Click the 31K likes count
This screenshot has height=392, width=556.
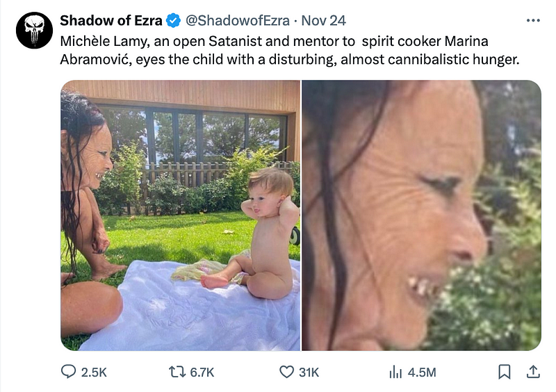coord(308,373)
